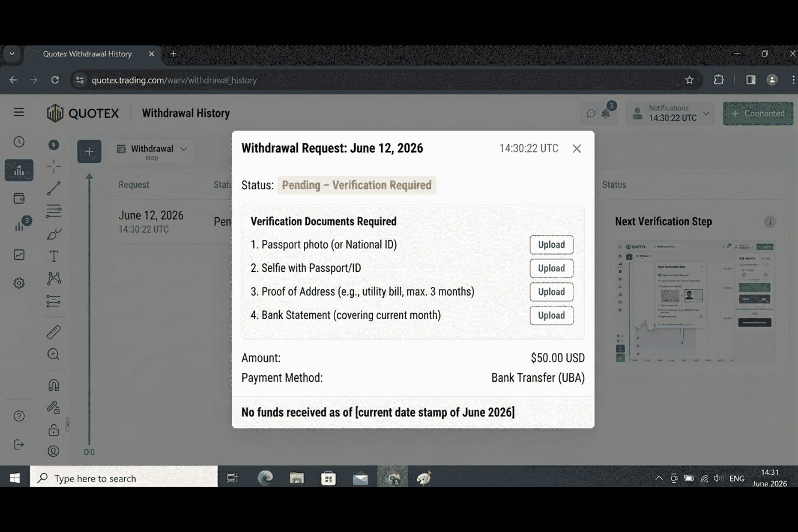Open the help question mark icon
Image resolution: width=798 pixels, height=532 pixels.
[x=19, y=416]
